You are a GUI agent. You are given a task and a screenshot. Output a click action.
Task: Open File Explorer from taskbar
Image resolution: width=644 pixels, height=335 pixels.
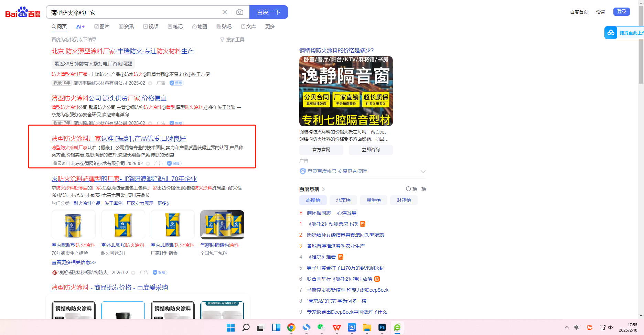point(367,327)
